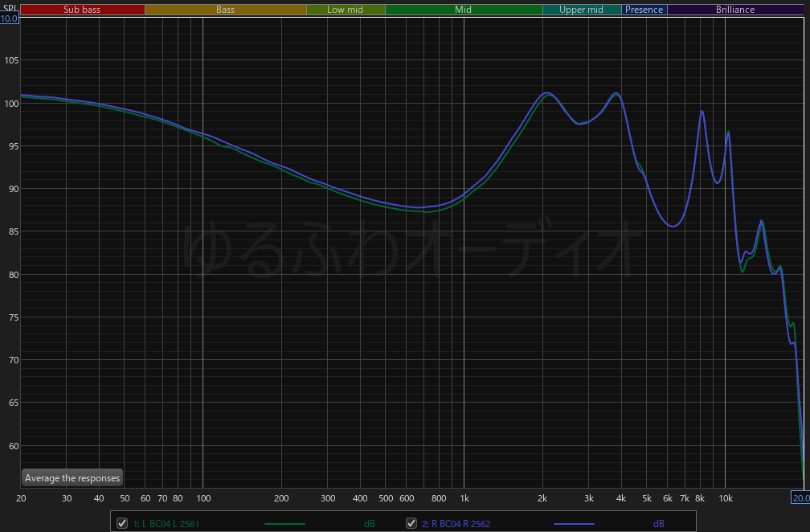The width and height of the screenshot is (810, 532).
Task: Click the Mid frequency band label
Action: (464, 10)
